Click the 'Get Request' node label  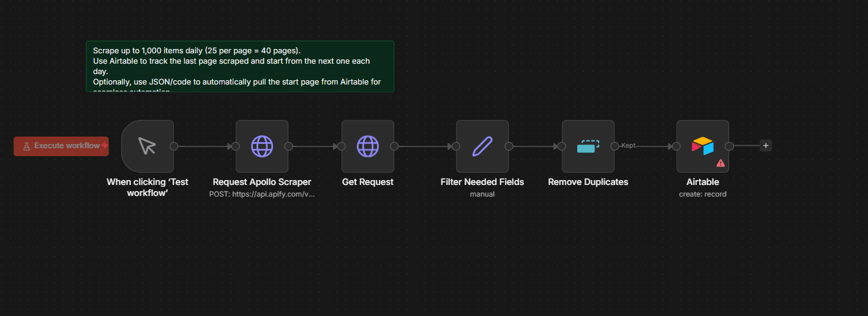(368, 182)
